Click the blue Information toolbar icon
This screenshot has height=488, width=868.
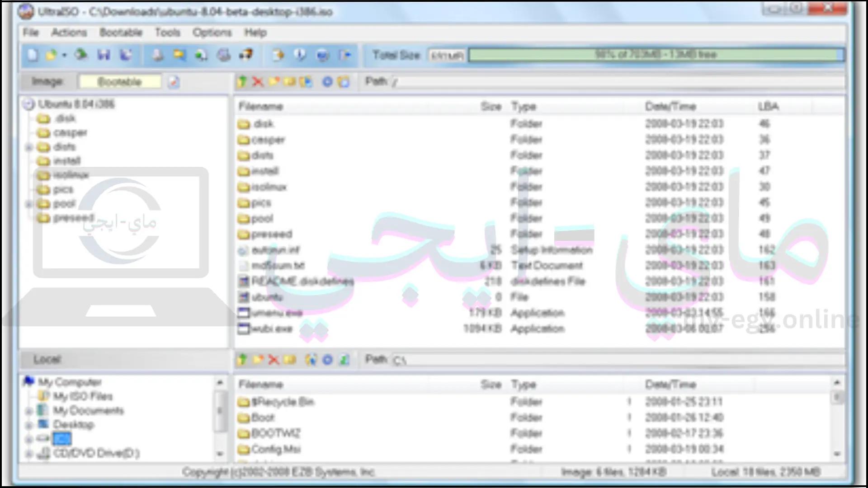coord(300,55)
